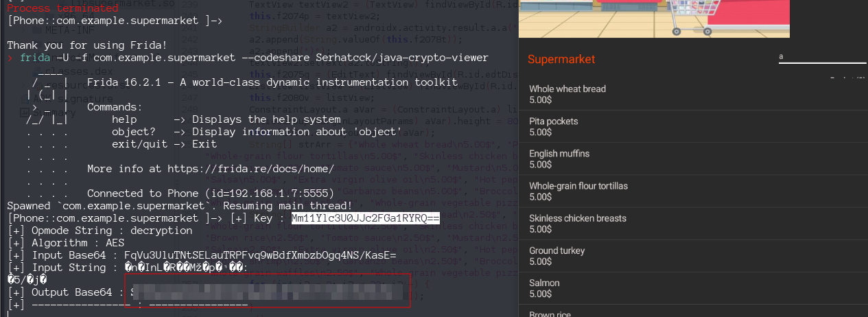This screenshot has width=868, height=317.
Task: Select Ground turkey list item
Action: pyautogui.click(x=693, y=255)
